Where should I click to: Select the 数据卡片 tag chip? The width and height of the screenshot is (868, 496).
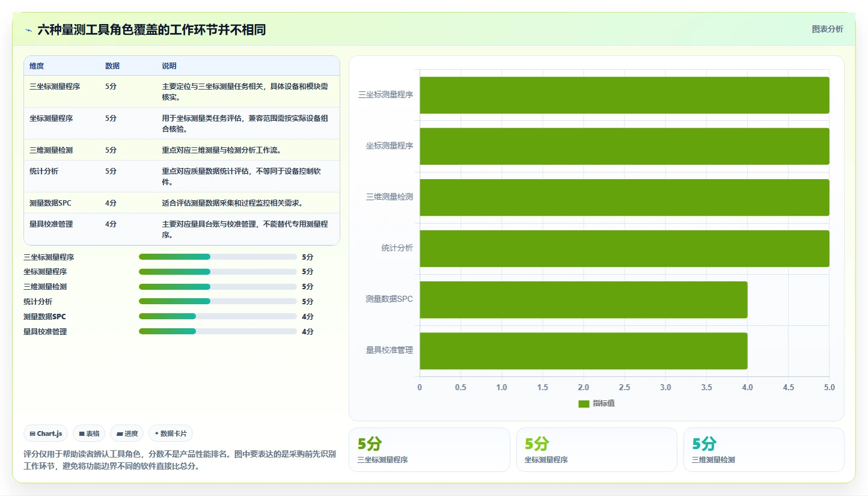[x=171, y=433]
